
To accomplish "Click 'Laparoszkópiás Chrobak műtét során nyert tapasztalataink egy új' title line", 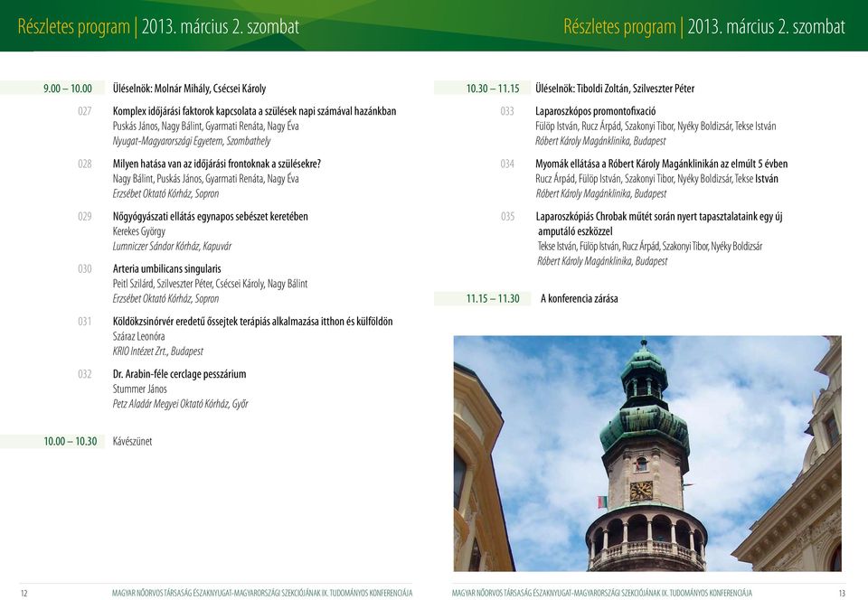I will tap(659, 216).
